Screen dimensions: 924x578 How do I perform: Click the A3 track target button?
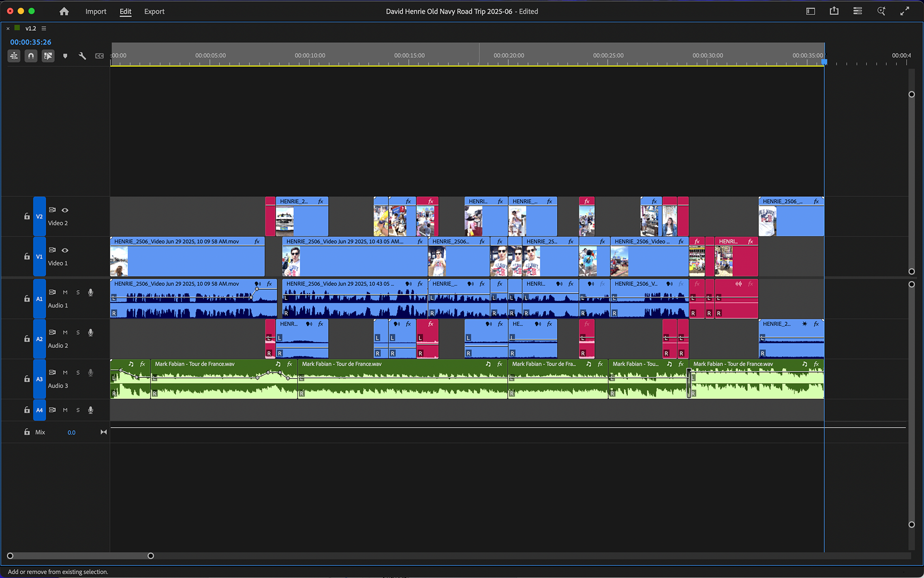(x=39, y=379)
